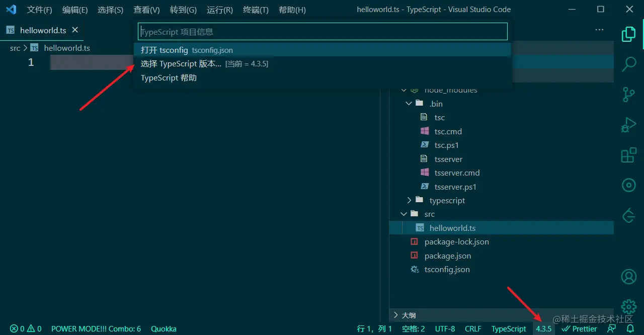The height and width of the screenshot is (335, 644).
Task: Open the Manage gear icon
Action: tap(629, 306)
